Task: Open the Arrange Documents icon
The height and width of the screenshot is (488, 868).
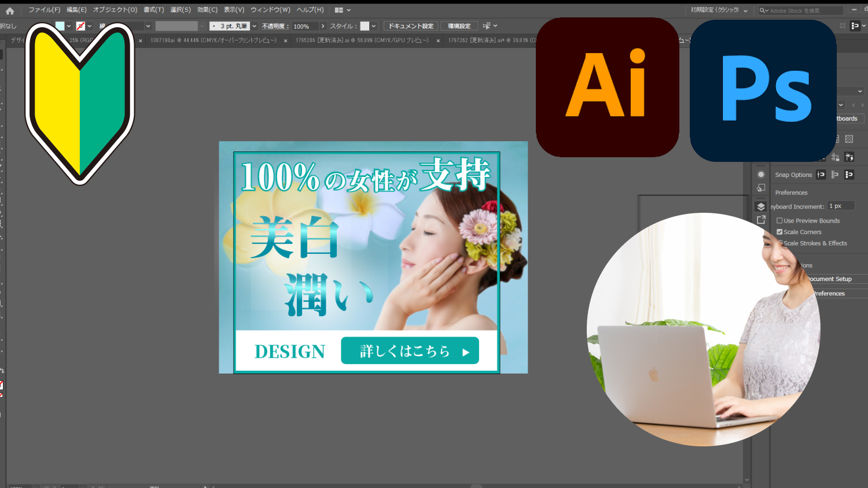Action: pyautogui.click(x=339, y=10)
